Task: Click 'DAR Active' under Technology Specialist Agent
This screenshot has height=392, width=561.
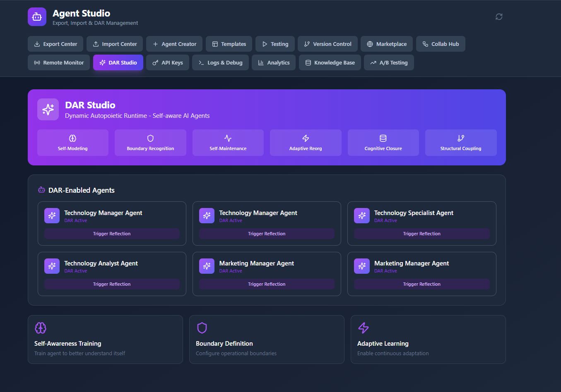Action: 385,221
